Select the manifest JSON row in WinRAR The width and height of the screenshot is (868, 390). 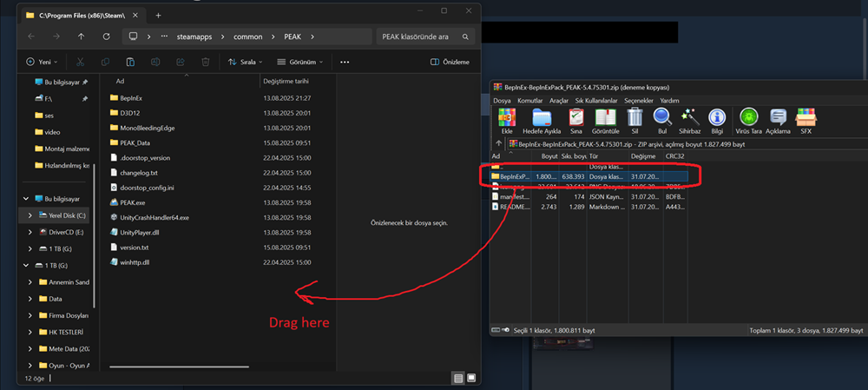click(589, 196)
